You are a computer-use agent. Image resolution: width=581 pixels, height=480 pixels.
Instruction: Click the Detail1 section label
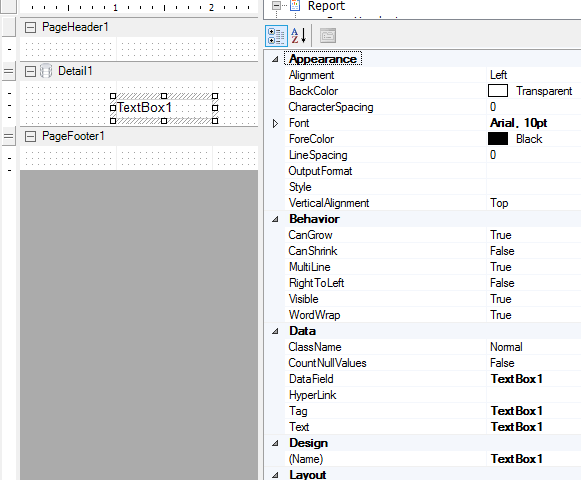(75, 71)
